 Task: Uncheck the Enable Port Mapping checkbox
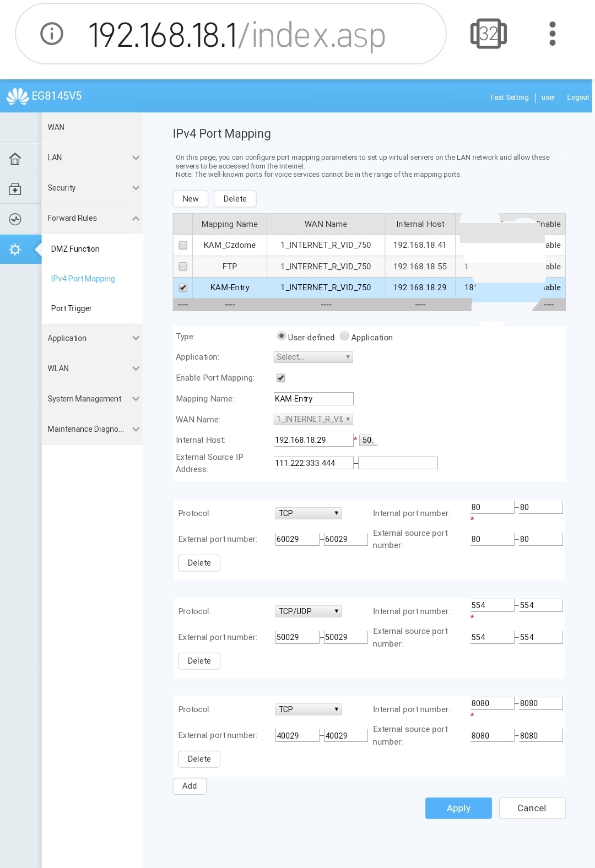tap(281, 378)
